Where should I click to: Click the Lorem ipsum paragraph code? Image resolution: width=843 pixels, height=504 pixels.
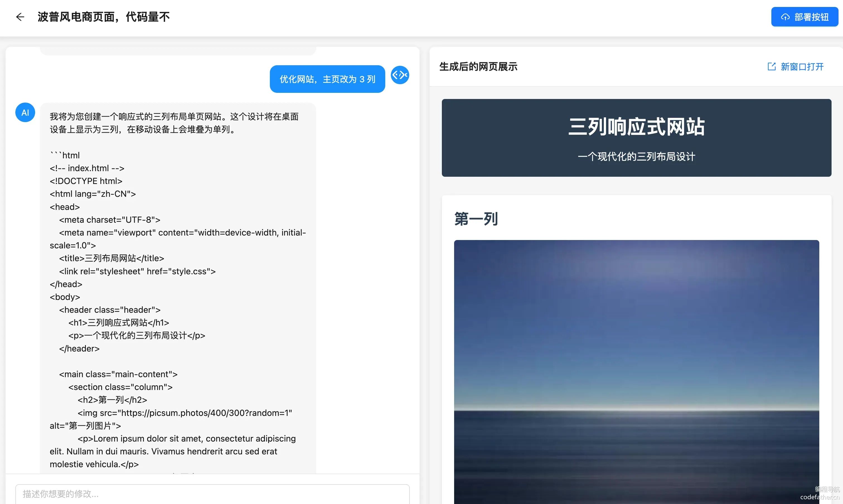173,451
